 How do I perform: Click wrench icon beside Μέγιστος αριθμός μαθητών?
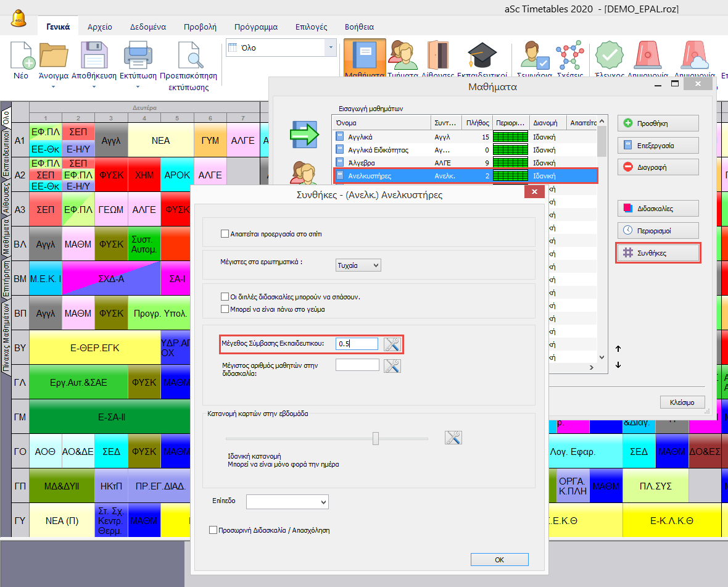click(x=392, y=365)
